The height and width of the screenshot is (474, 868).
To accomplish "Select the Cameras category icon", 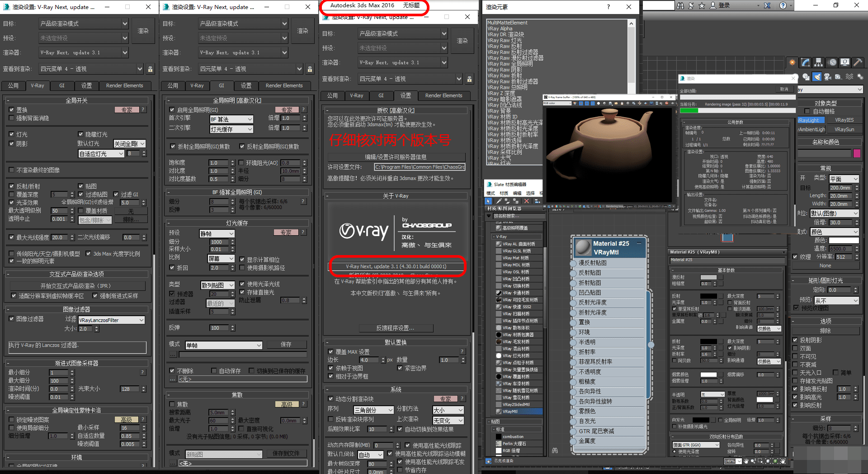I will 828,77.
